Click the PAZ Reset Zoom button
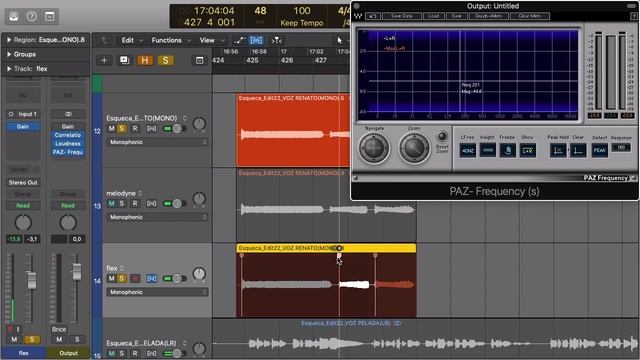This screenshot has width=640, height=360. pos(442,136)
